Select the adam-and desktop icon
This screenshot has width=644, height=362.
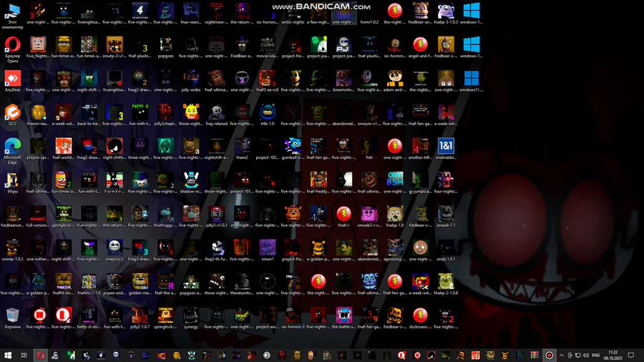[x=395, y=80]
